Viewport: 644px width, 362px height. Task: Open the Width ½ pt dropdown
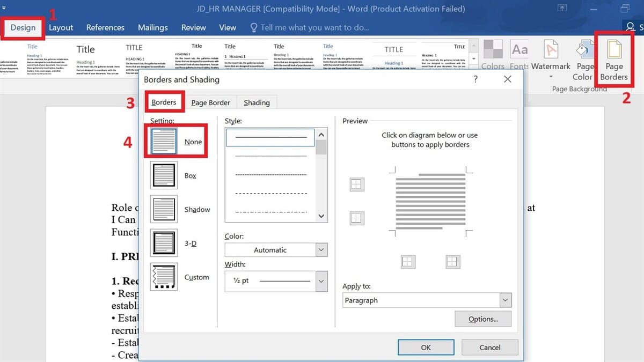click(276, 280)
